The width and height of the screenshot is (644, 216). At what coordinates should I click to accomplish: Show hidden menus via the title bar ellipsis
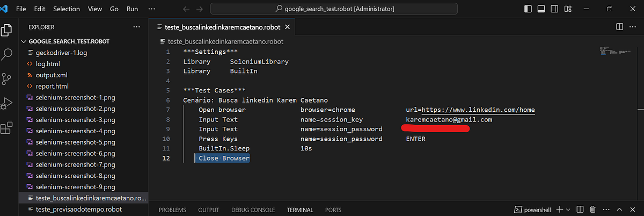pyautogui.click(x=152, y=9)
